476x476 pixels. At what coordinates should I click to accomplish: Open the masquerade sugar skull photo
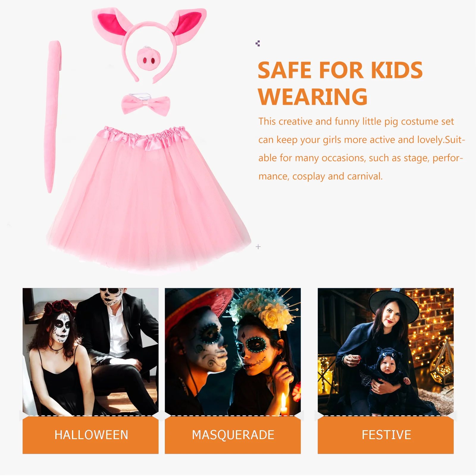point(233,352)
